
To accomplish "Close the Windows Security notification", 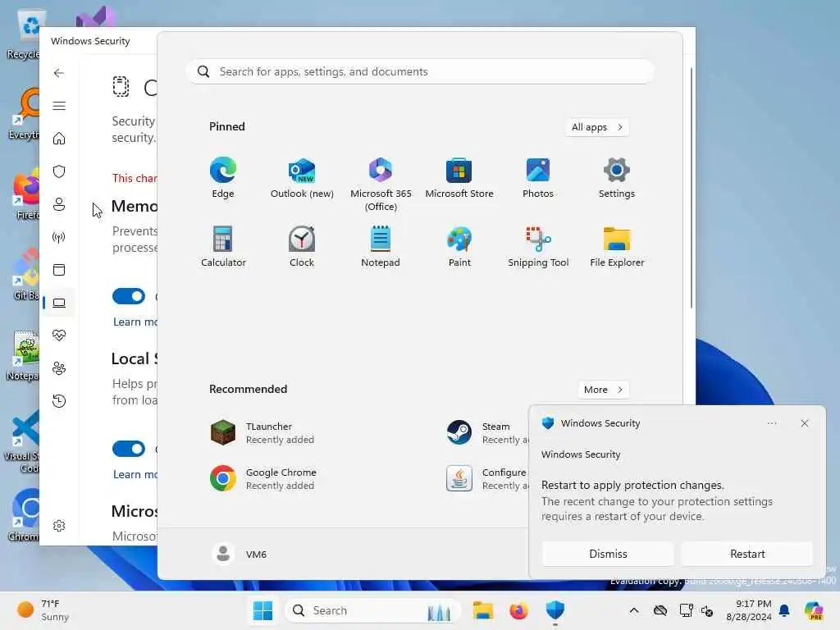I will point(804,423).
